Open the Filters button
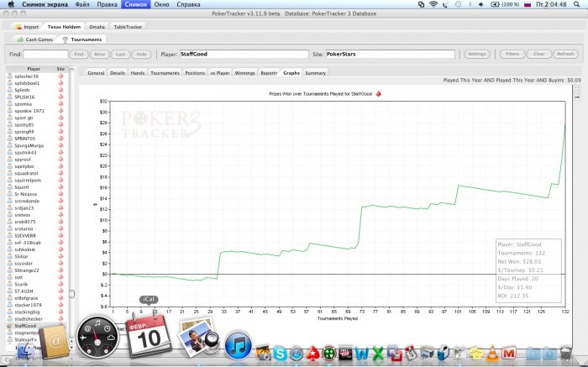588x367 pixels. point(512,54)
